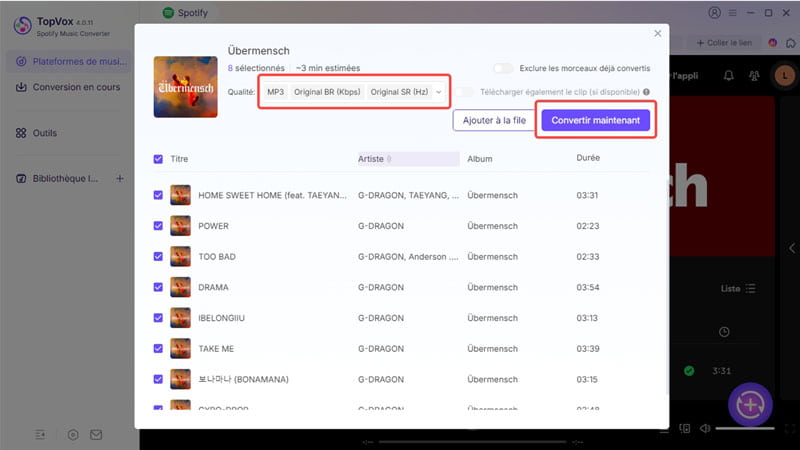
Task: Adjust the Spotify volume slider
Action: [x=745, y=429]
